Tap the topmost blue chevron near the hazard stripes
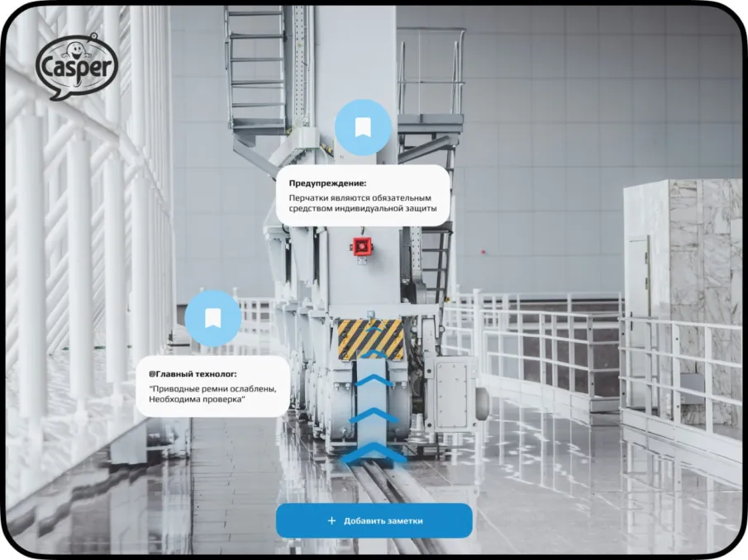 tap(375, 354)
